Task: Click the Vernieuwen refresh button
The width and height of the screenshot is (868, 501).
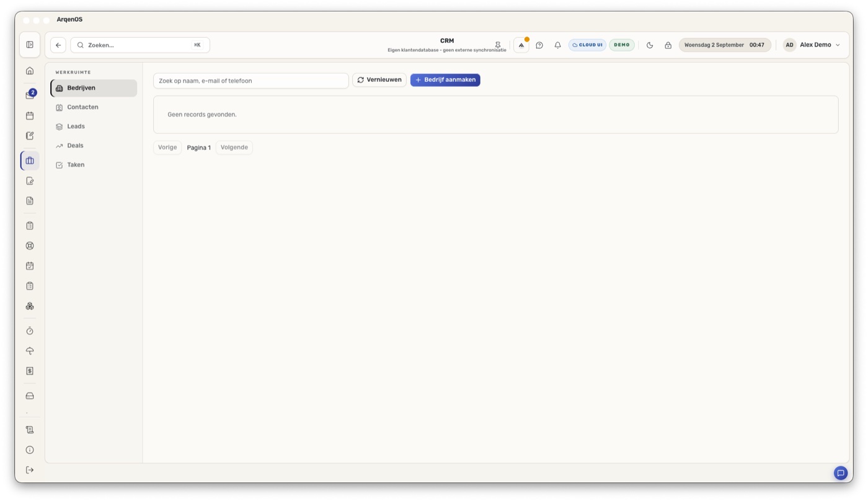Action: [379, 80]
